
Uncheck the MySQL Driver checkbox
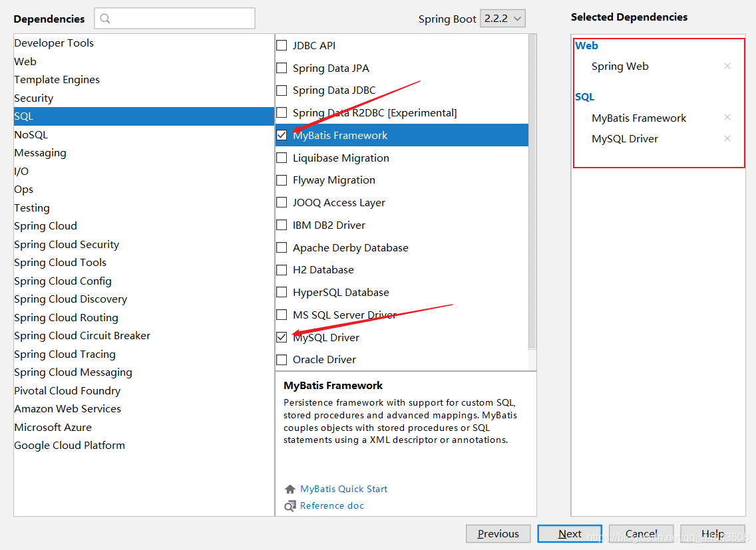(282, 337)
